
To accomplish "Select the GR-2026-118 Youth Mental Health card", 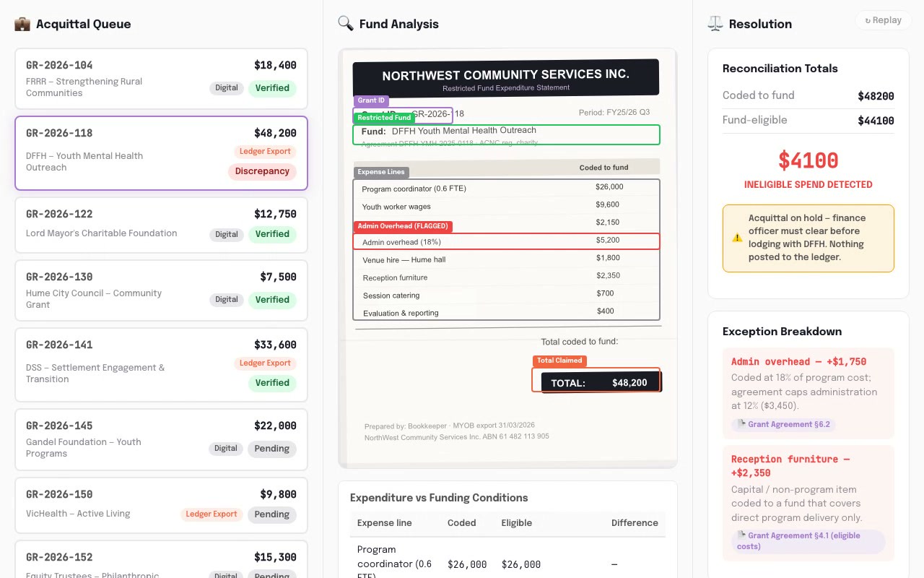I will tap(161, 153).
